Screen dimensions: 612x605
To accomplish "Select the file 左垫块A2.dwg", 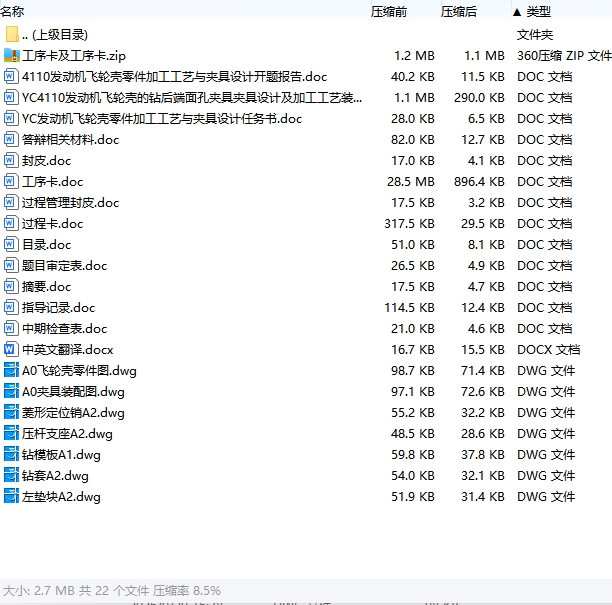I will click(x=61, y=497).
